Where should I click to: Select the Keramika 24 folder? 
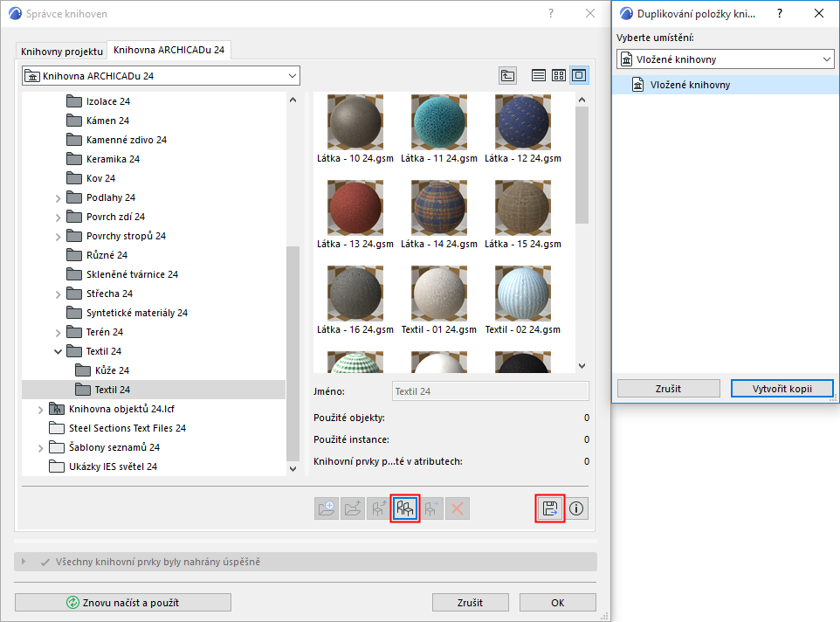pos(103,159)
